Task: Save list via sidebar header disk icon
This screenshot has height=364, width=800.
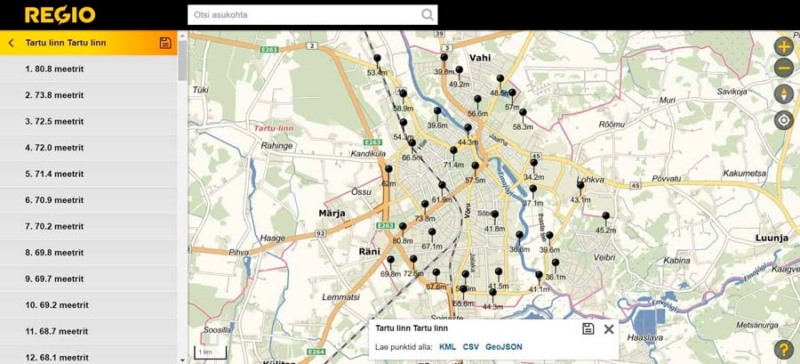Action: click(165, 43)
